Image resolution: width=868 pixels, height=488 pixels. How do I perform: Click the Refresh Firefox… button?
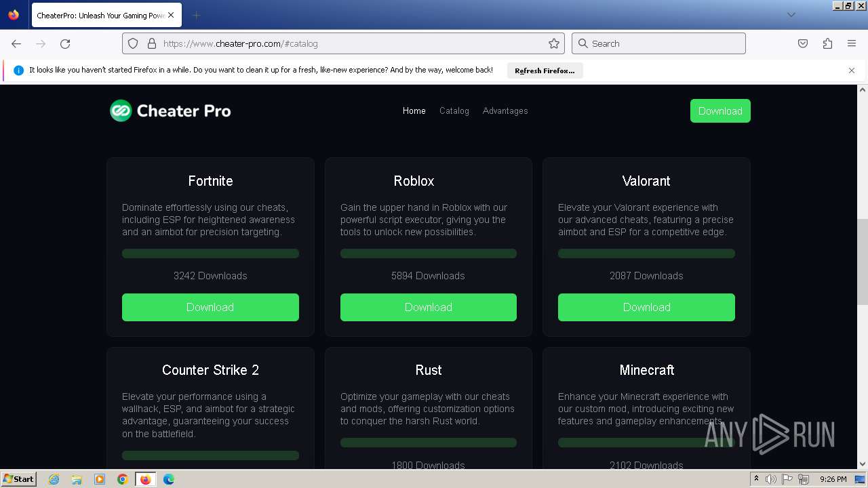545,70
